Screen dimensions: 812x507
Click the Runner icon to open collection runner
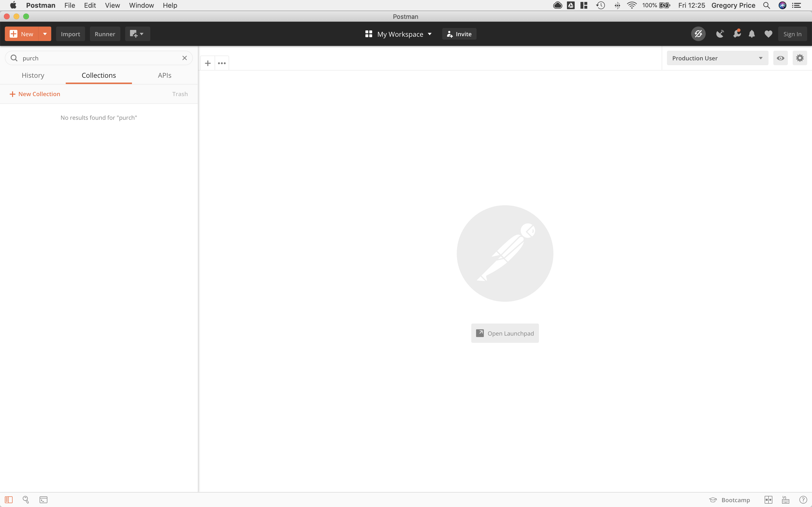pos(105,33)
